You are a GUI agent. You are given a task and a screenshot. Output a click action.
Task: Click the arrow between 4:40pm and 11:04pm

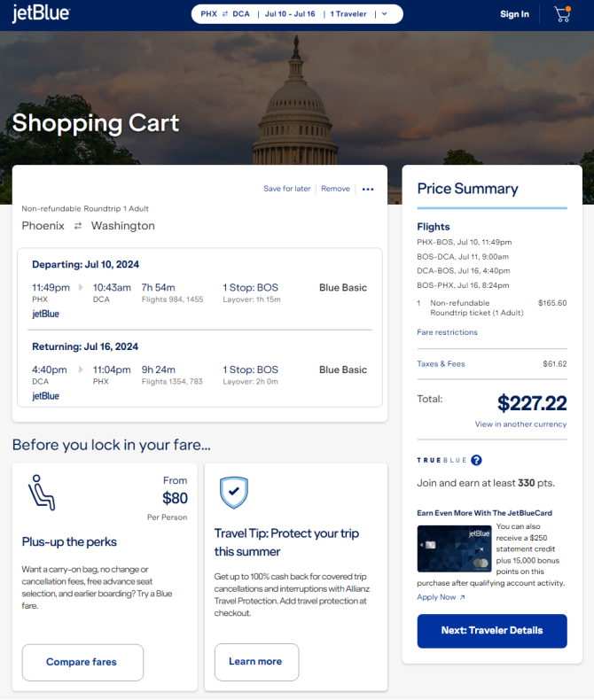pyautogui.click(x=81, y=369)
